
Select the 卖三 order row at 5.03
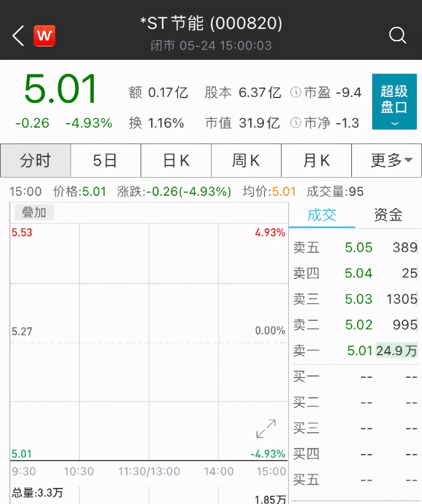[355, 299]
